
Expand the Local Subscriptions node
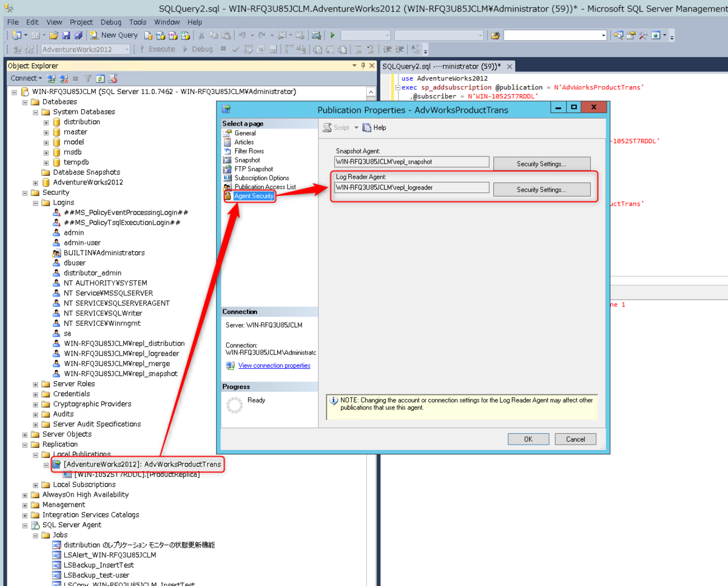(36, 485)
